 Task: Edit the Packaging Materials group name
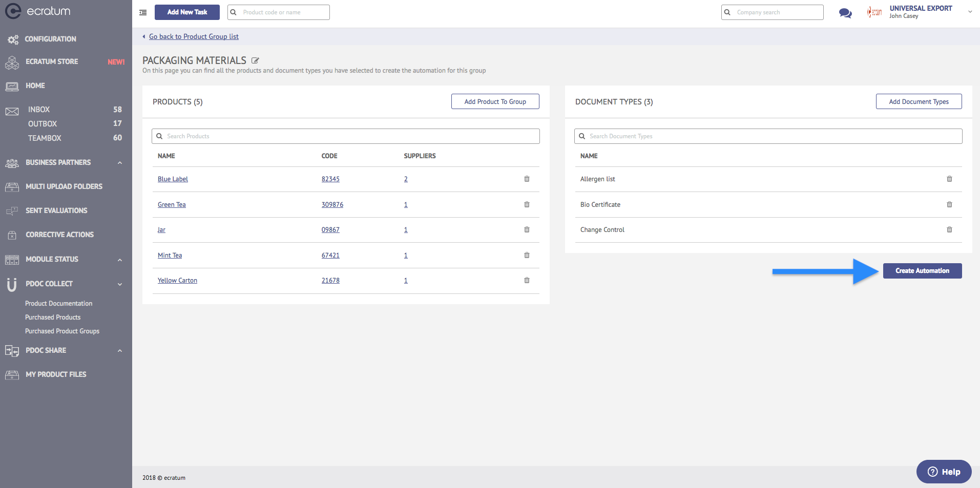255,60
